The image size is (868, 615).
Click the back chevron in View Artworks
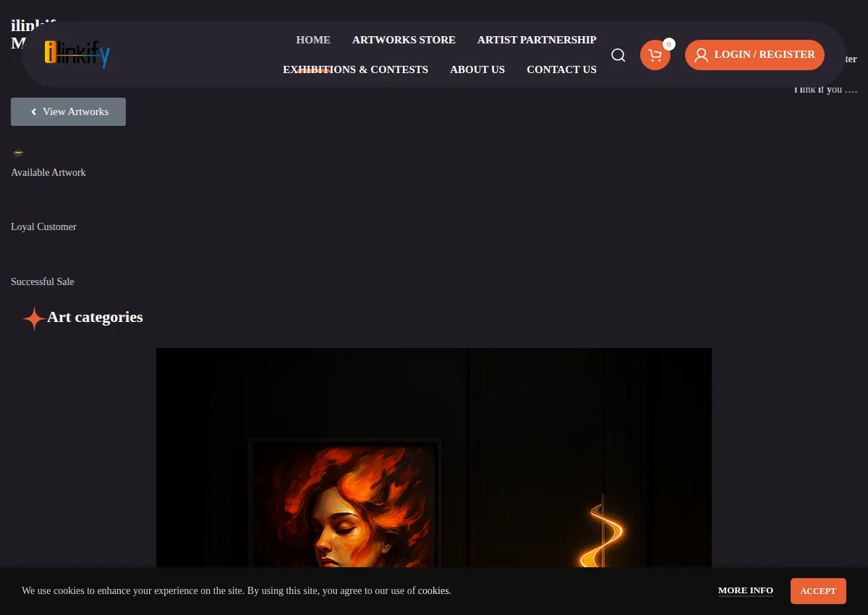[33, 112]
